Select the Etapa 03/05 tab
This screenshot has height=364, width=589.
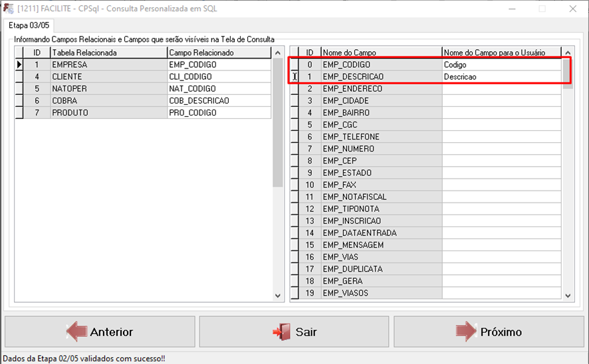coord(27,25)
